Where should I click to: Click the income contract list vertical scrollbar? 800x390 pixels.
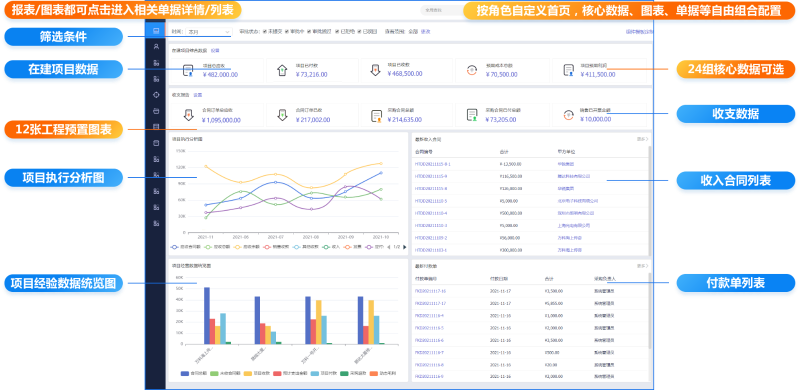(x=649, y=200)
